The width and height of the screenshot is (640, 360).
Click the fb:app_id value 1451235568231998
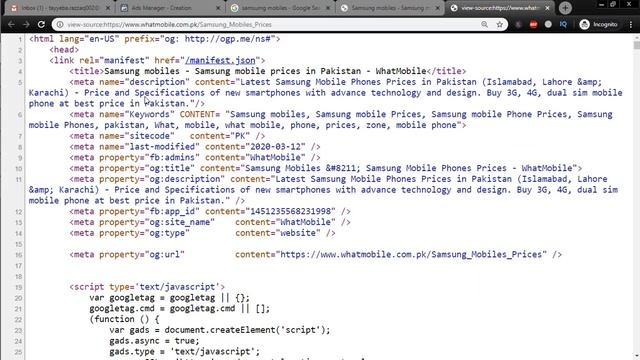[290, 211]
